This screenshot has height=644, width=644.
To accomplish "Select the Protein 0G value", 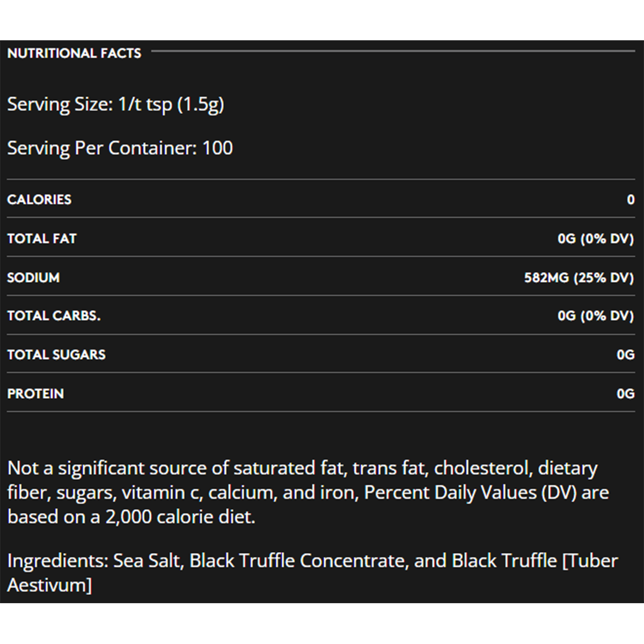I will (625, 394).
